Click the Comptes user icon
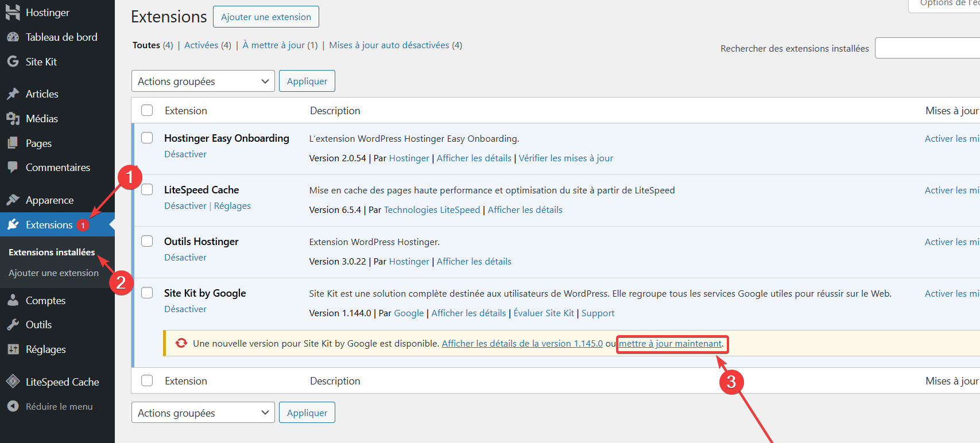The image size is (980, 443). pos(13,300)
